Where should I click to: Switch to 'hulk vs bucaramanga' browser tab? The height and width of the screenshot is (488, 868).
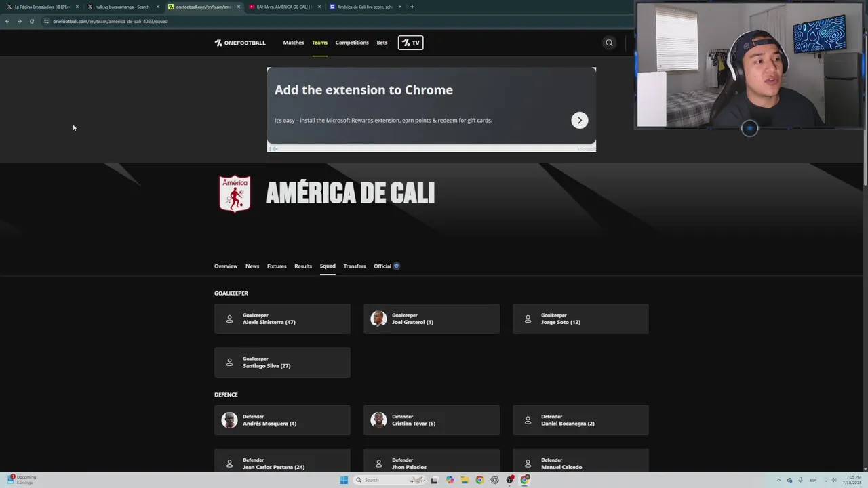[x=122, y=7]
